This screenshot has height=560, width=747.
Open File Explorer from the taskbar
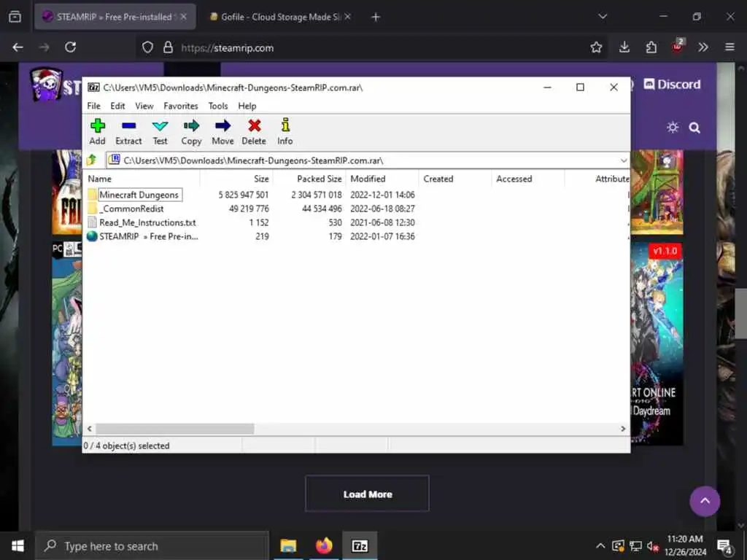click(x=288, y=545)
